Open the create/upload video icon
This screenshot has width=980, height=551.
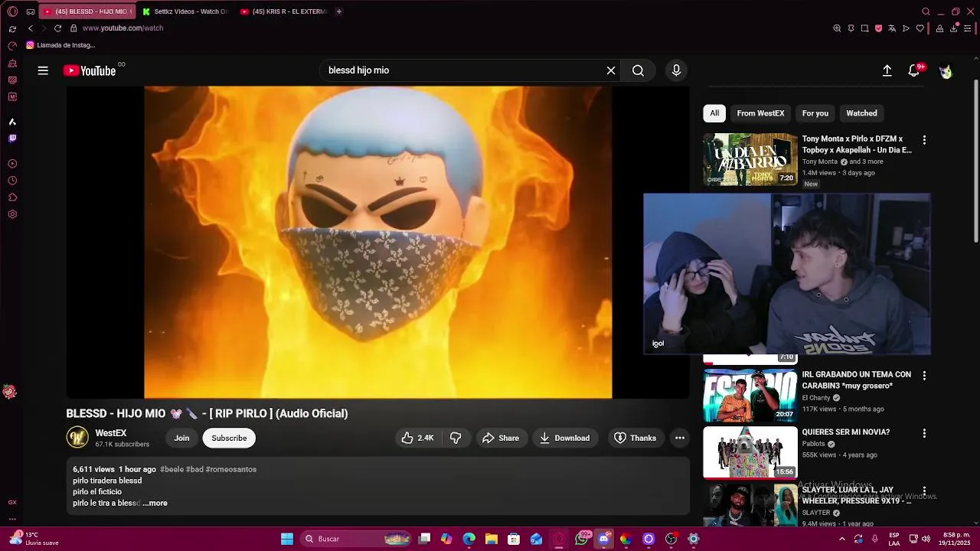pos(887,70)
